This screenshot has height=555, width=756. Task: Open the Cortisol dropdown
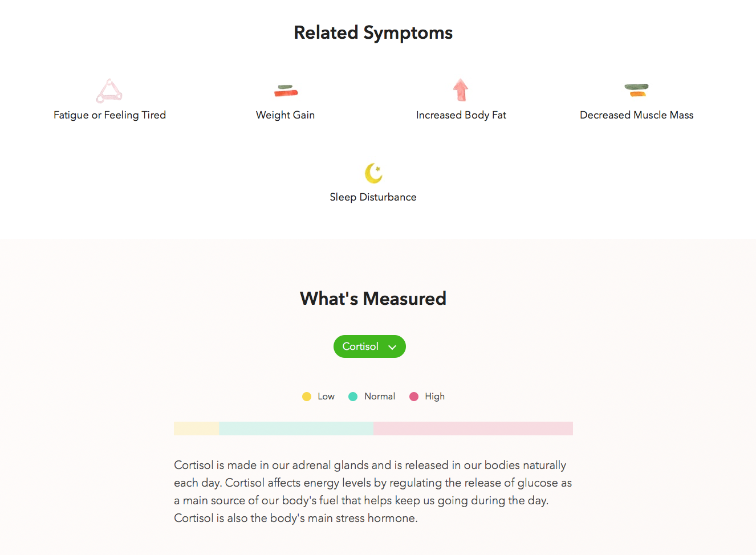[x=361, y=346]
